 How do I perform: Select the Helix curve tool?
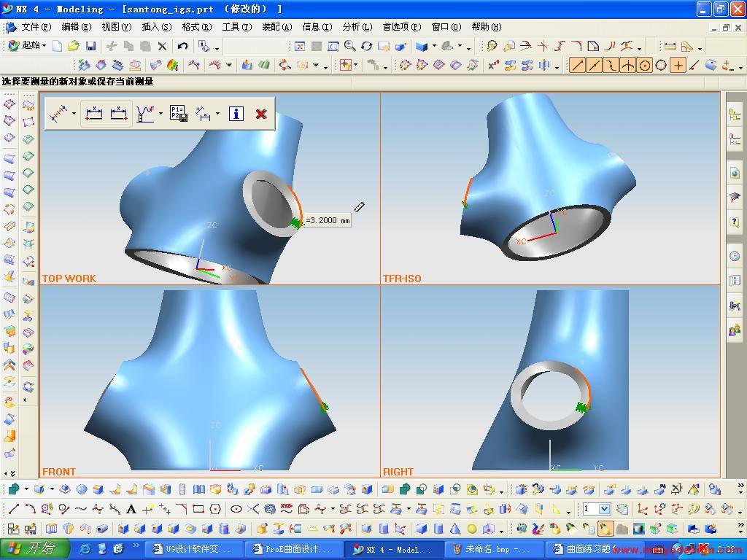click(x=270, y=509)
